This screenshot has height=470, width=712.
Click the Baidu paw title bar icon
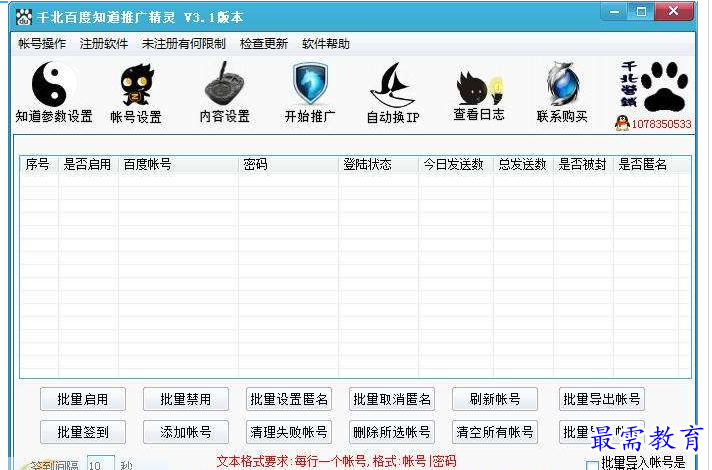click(x=24, y=17)
